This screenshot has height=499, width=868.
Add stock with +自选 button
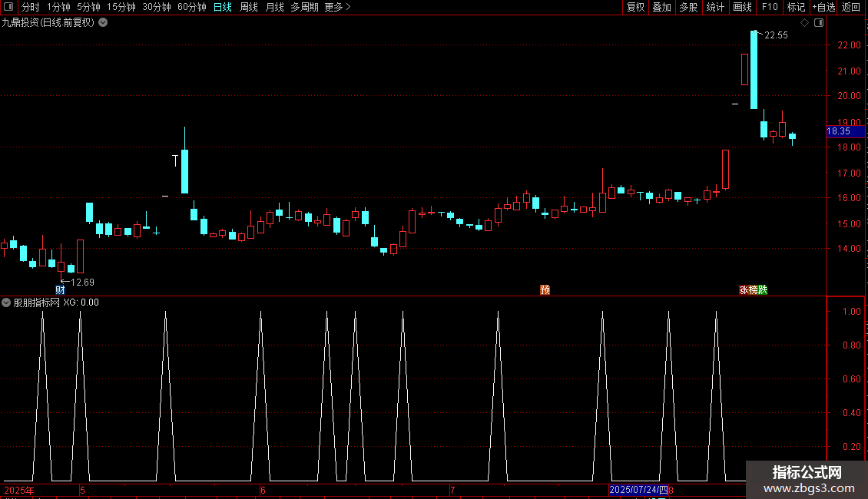(823, 7)
